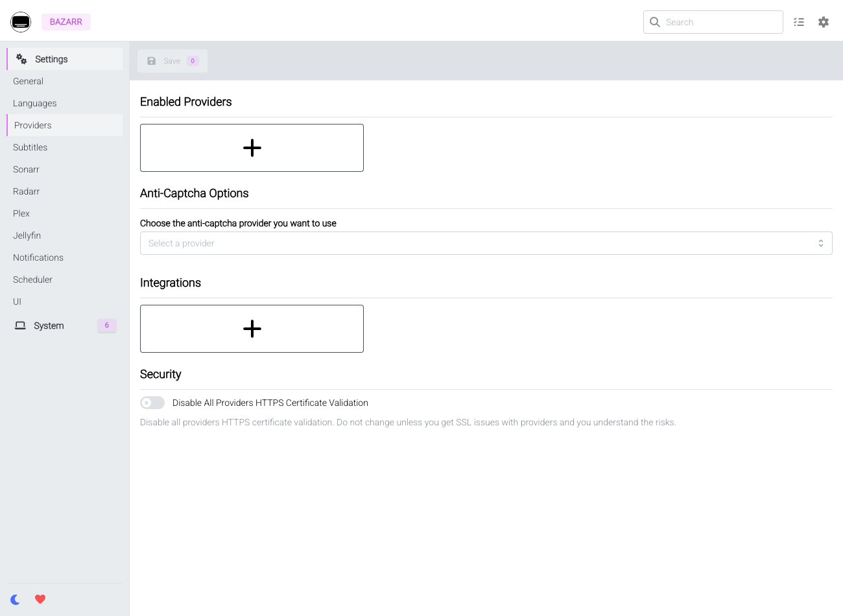Open General settings page
843x616 pixels.
pyautogui.click(x=65, y=81)
